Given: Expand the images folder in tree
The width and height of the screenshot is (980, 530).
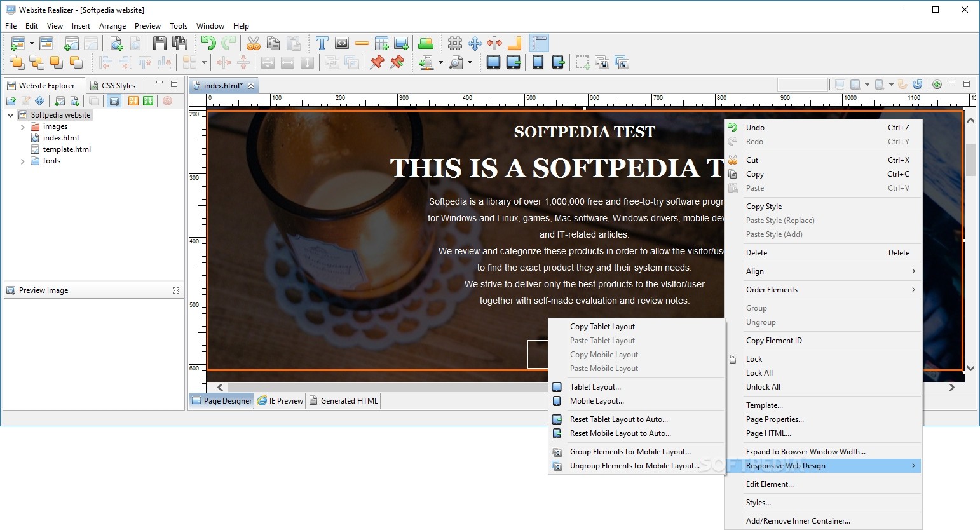Looking at the screenshot, I should click(23, 127).
